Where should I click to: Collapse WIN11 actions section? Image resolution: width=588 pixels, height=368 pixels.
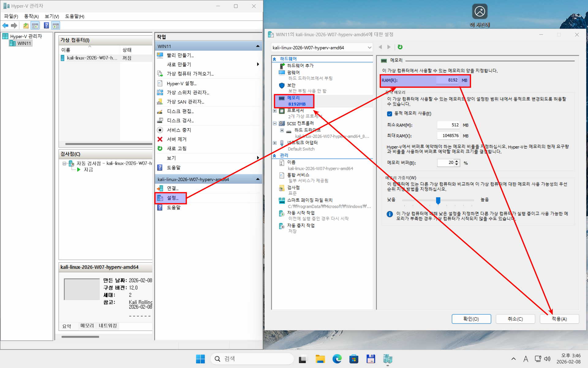[258, 46]
